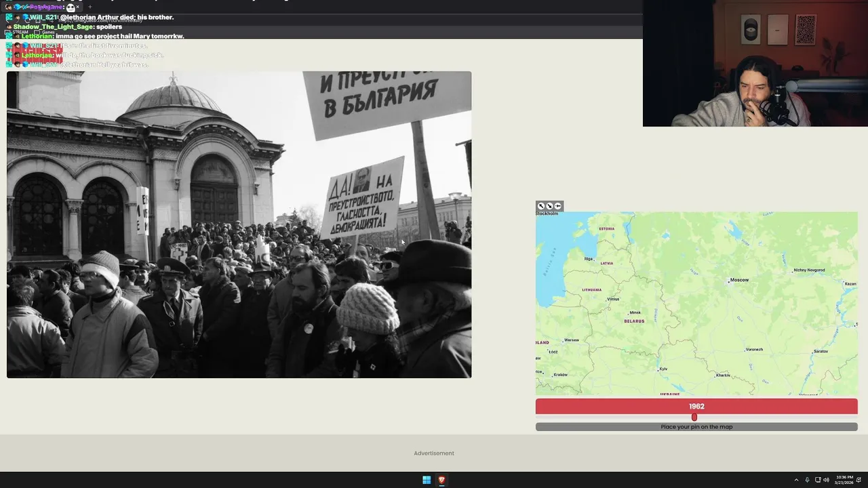Click Saratov on the map
868x488 pixels.
[821, 351]
